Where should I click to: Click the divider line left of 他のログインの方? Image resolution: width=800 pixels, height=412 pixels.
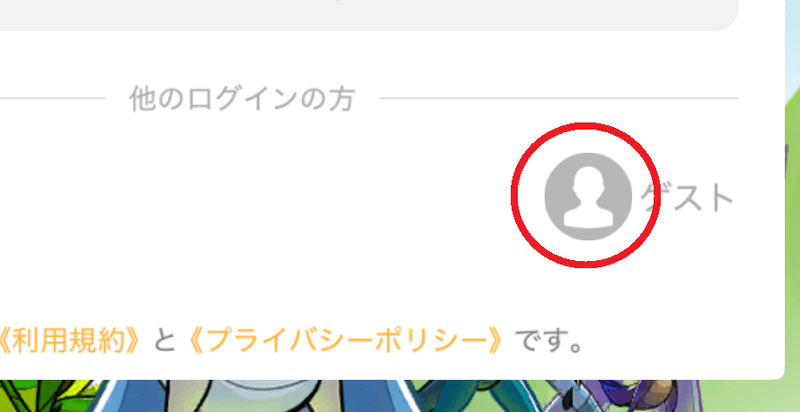pos(53,98)
